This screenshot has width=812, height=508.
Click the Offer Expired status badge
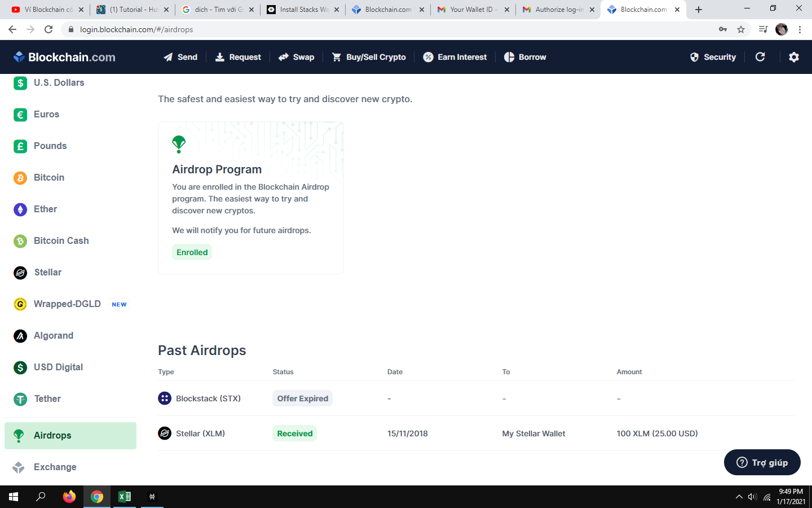coord(303,398)
